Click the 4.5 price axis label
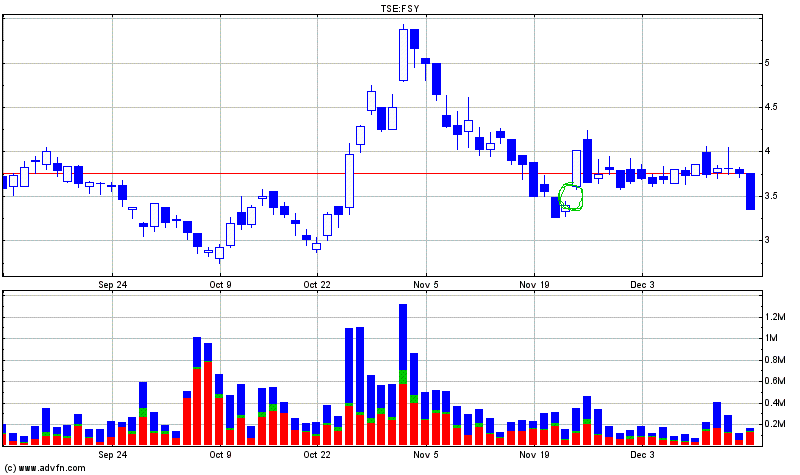 770,108
